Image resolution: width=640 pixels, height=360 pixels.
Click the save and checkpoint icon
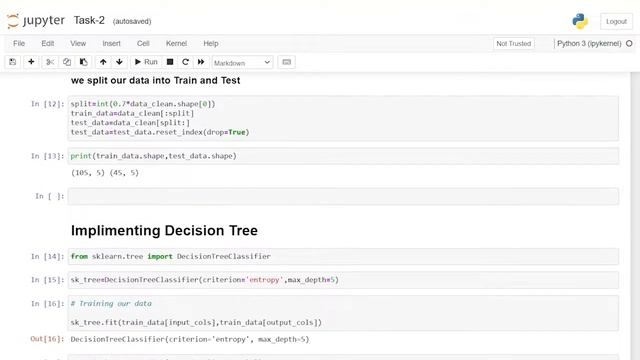click(x=13, y=62)
